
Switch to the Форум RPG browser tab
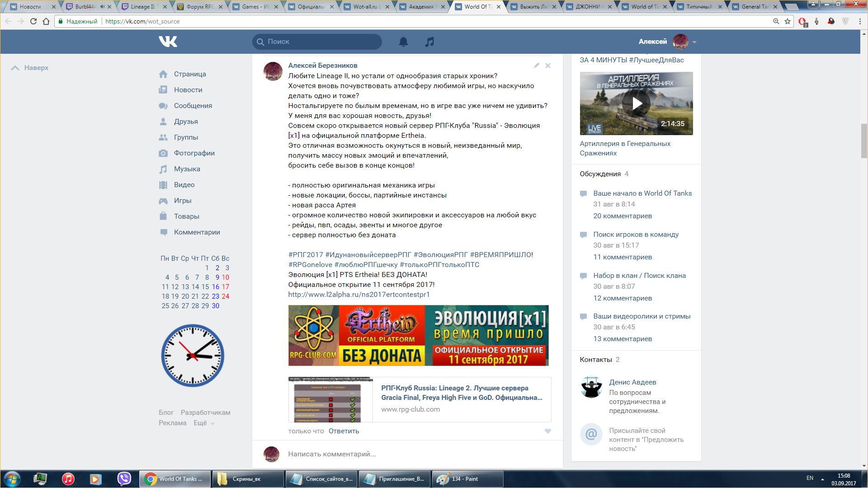pyautogui.click(x=199, y=7)
